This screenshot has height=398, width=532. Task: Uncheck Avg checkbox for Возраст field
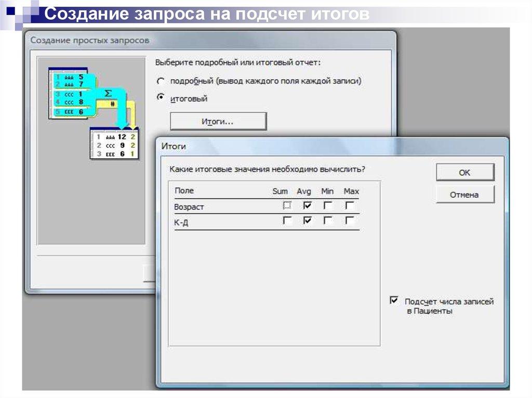pyautogui.click(x=308, y=205)
